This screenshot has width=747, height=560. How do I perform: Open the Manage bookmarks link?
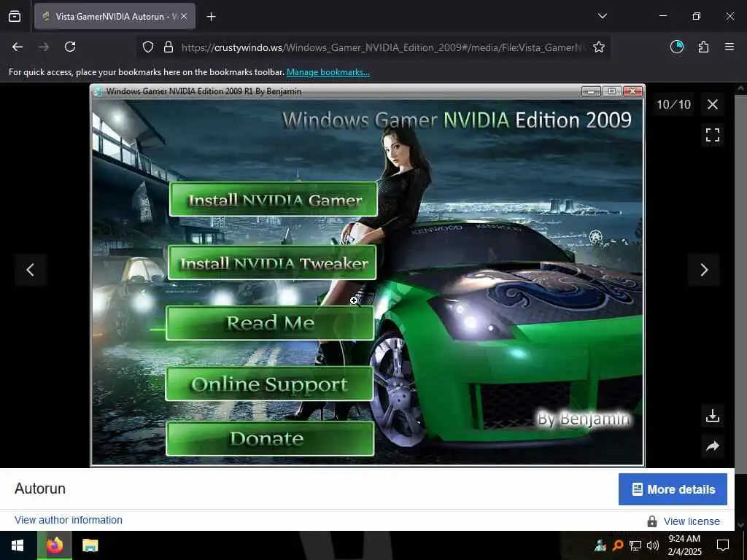[328, 72]
